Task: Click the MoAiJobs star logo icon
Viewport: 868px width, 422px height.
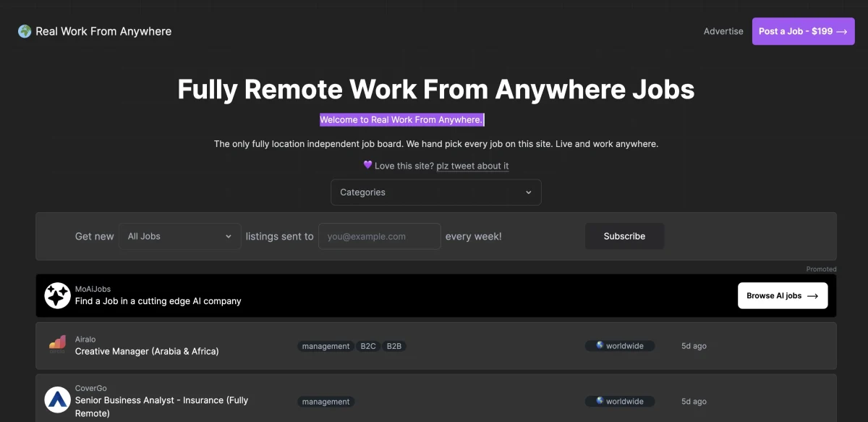Action: tap(58, 295)
